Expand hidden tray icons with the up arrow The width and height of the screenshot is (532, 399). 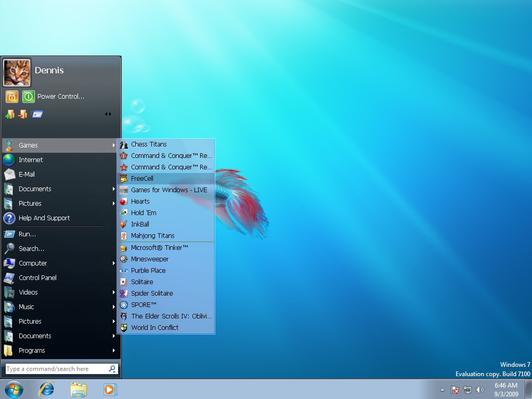coord(442,390)
